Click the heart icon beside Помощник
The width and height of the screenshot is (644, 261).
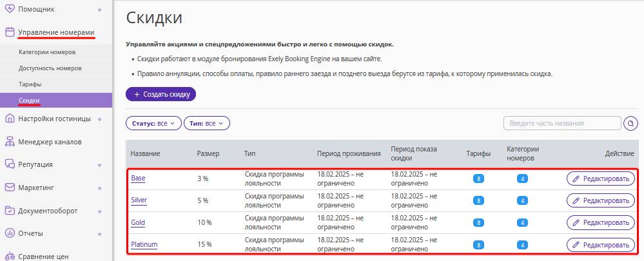point(10,9)
